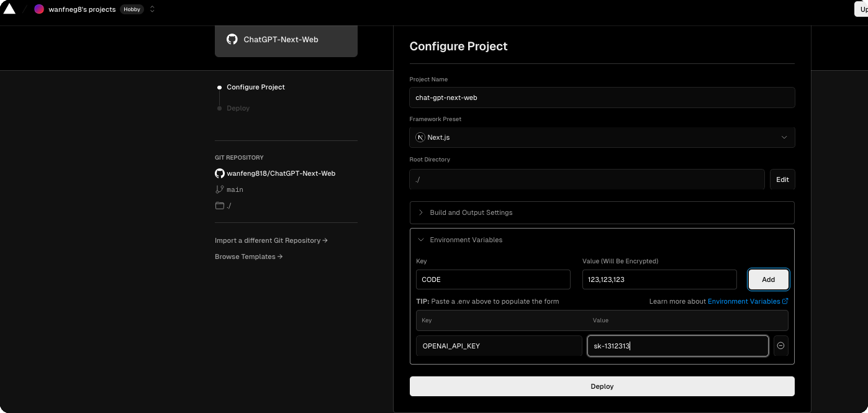Edit the Project Name field
The width and height of the screenshot is (868, 413).
602,98
